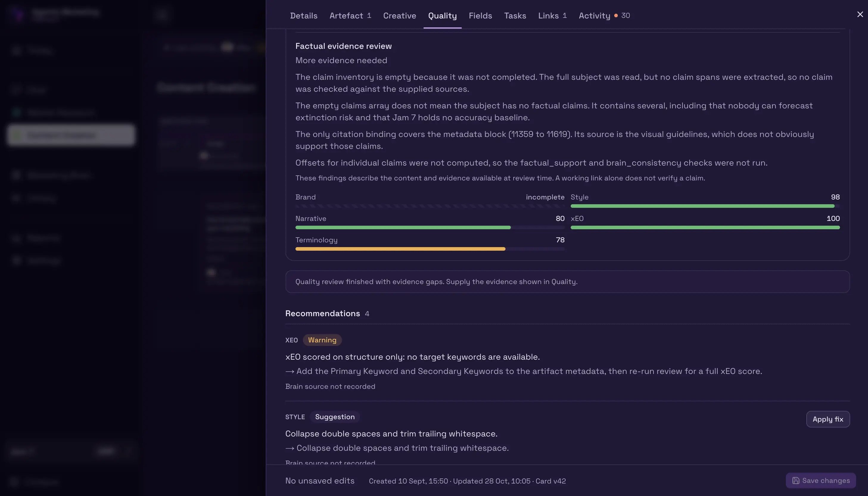
Task: Click the Factual evidence review heading
Action: tap(343, 46)
